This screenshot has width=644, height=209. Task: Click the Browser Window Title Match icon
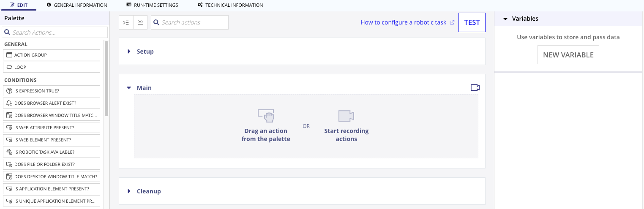(9, 115)
